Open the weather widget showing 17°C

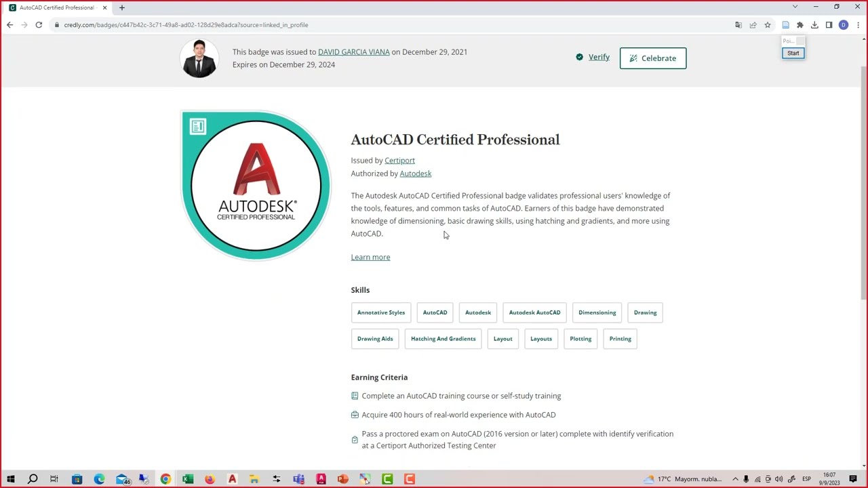(684, 479)
